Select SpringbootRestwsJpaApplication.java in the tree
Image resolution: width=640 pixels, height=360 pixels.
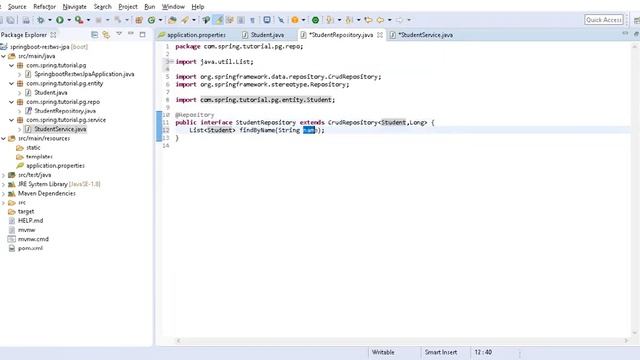coord(84,74)
